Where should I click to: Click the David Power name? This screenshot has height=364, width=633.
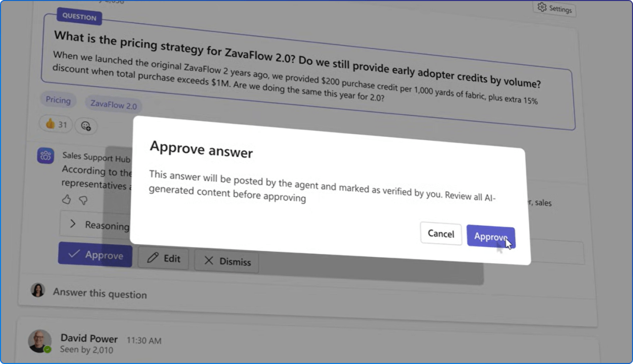89,339
